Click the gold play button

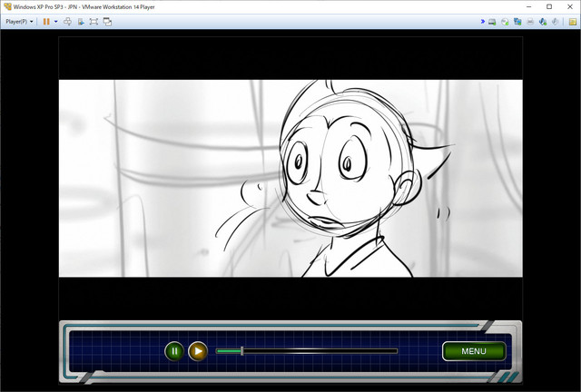198,351
